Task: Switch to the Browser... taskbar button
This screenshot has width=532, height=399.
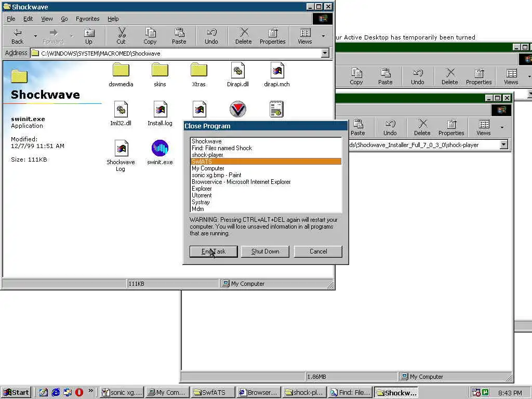Action: [259, 393]
